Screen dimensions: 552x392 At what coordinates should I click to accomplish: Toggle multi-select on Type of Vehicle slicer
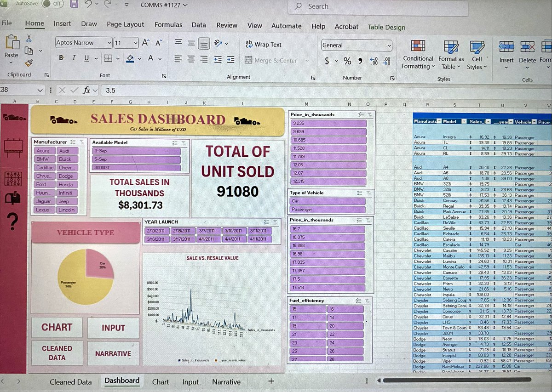[361, 193]
